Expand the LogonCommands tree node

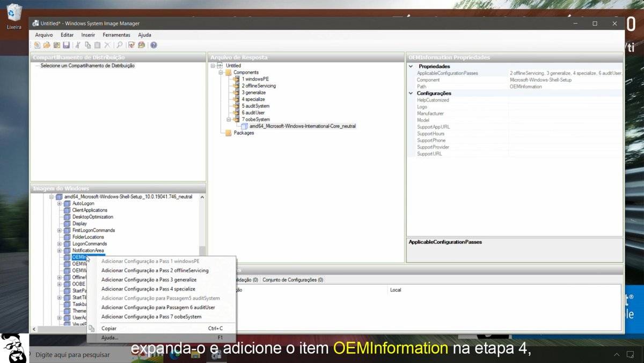click(x=60, y=244)
